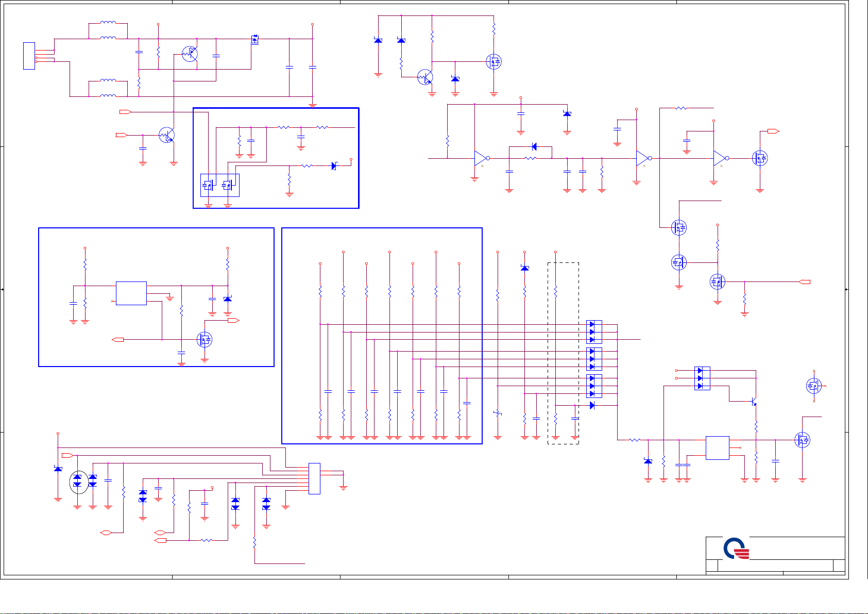The width and height of the screenshot is (868, 614).
Task: Select the IC rectangle in the left blue box
Action: [x=131, y=293]
